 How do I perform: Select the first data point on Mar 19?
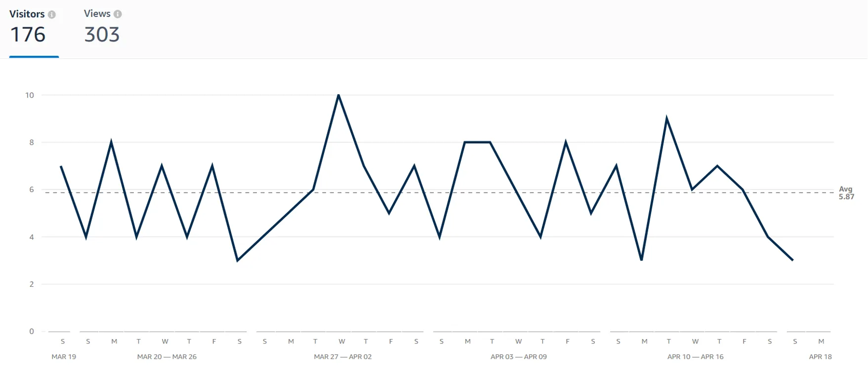point(61,166)
